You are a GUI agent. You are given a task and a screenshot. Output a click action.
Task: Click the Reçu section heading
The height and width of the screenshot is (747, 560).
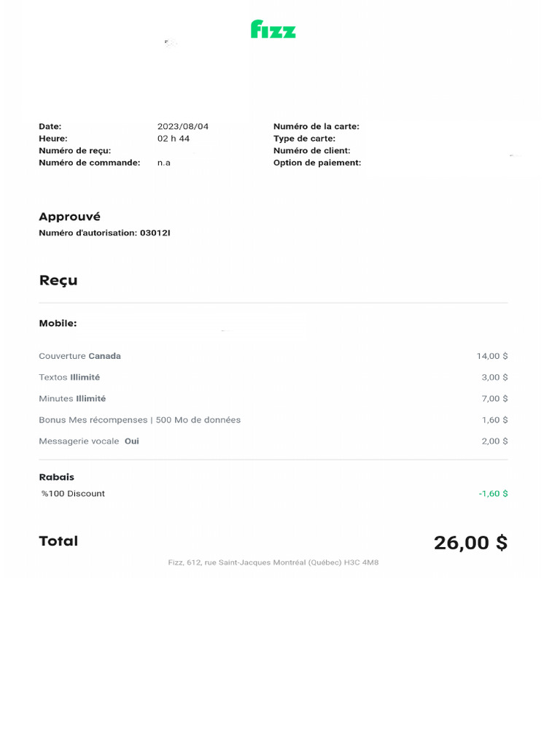click(x=58, y=280)
